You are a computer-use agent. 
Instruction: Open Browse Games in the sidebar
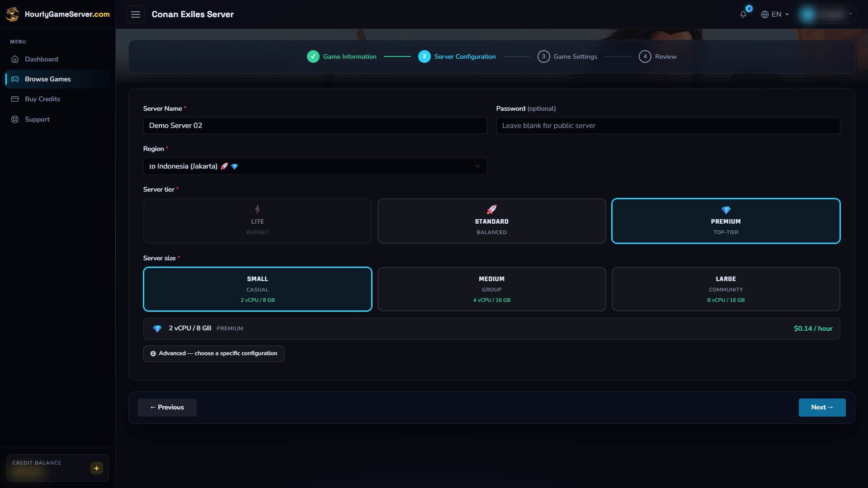(57, 79)
